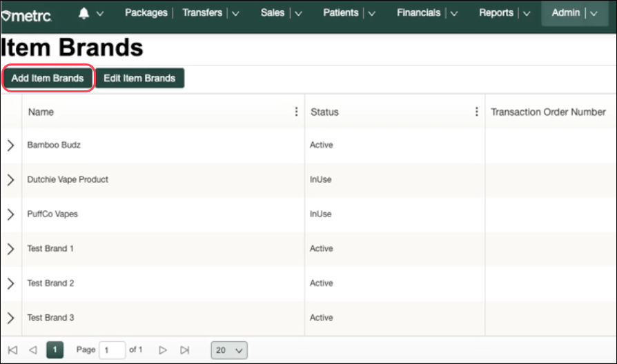Viewport: 617px width, 364px height.
Task: Open the Financials menu
Action: (x=419, y=12)
